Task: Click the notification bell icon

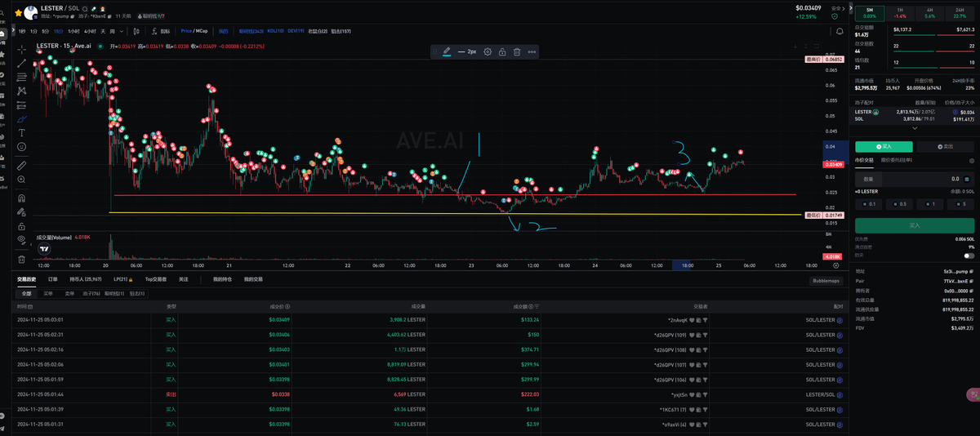Action: pyautogui.click(x=840, y=31)
